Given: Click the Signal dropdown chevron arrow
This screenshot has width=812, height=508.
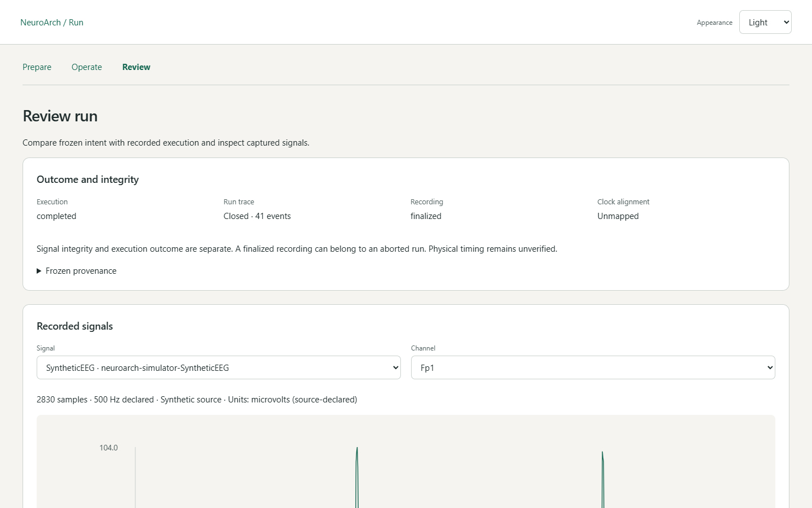Looking at the screenshot, I should (395, 367).
